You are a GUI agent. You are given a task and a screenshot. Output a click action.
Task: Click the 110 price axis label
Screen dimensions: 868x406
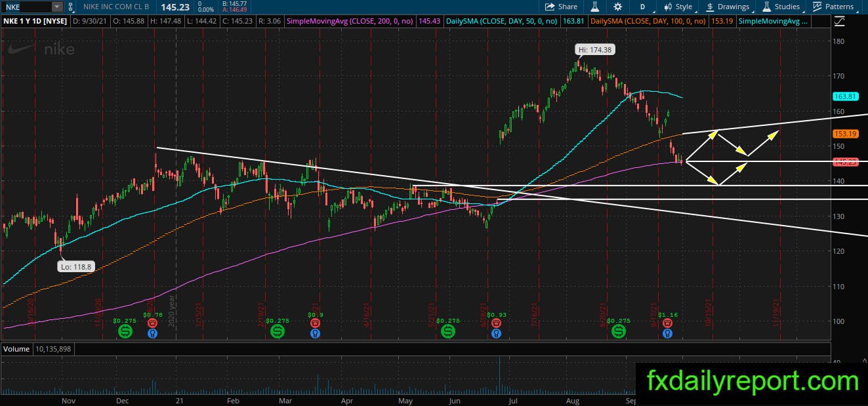click(x=839, y=286)
